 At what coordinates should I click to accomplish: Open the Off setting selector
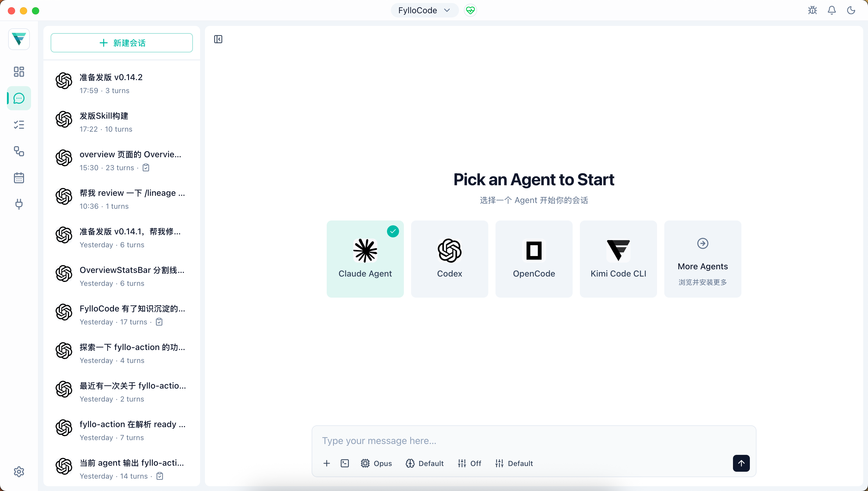coord(469,463)
